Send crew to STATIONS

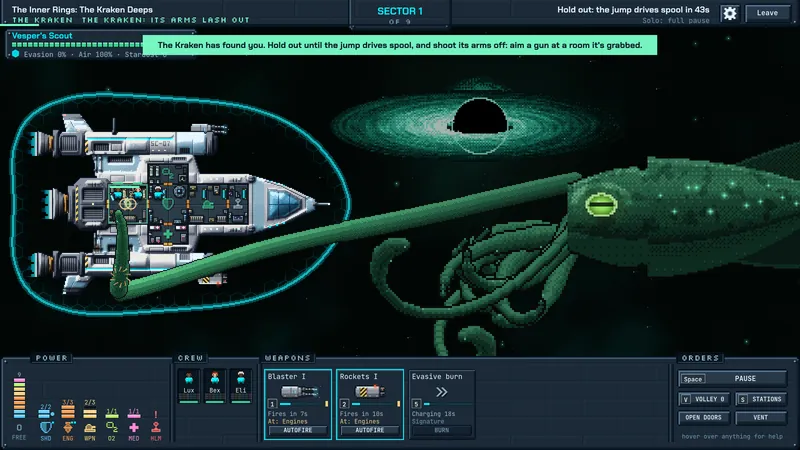click(761, 399)
